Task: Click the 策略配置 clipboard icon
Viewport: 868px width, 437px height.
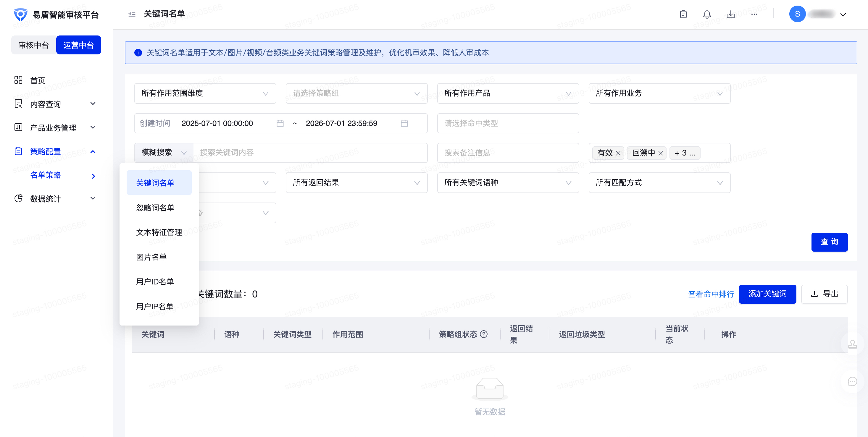Action: [x=18, y=151]
